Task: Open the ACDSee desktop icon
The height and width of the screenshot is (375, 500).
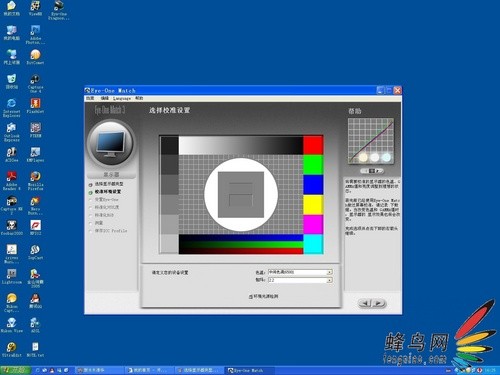Action: click(11, 155)
